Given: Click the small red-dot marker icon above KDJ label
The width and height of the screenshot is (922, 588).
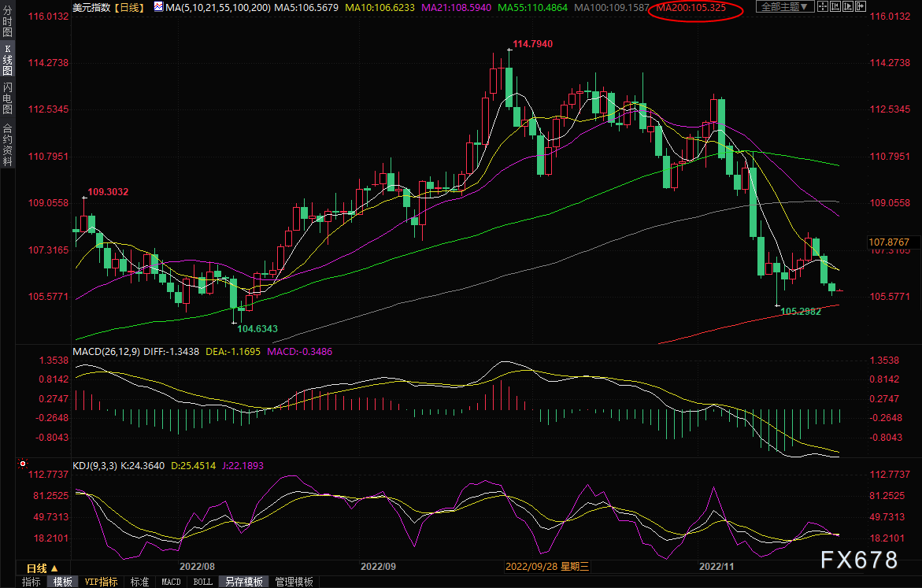Looking at the screenshot, I should (22, 465).
